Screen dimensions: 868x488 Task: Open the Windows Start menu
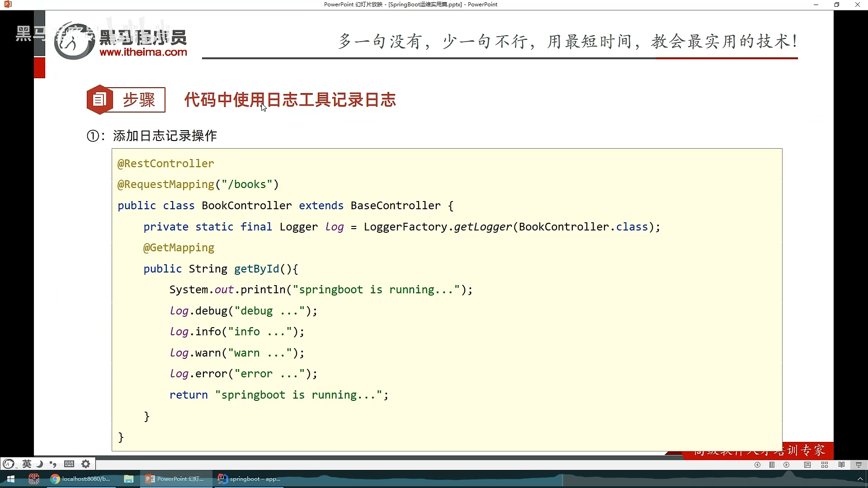(11, 479)
